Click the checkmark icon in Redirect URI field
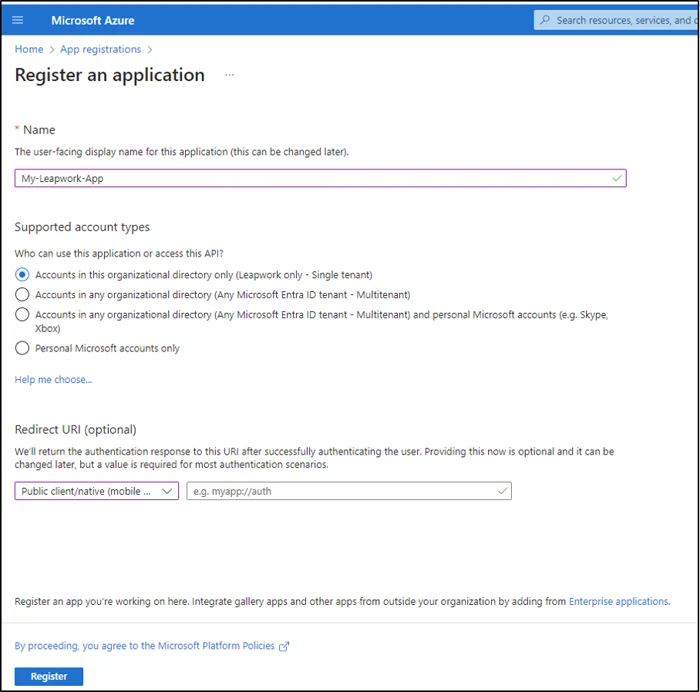Screen dimensions: 700x692 pyautogui.click(x=502, y=491)
